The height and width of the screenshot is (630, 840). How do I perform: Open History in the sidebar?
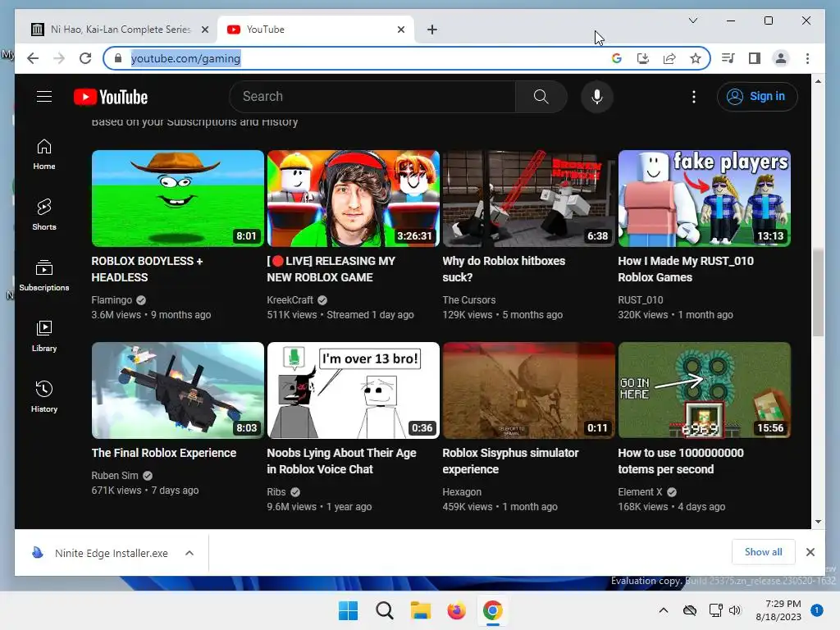[x=44, y=396]
